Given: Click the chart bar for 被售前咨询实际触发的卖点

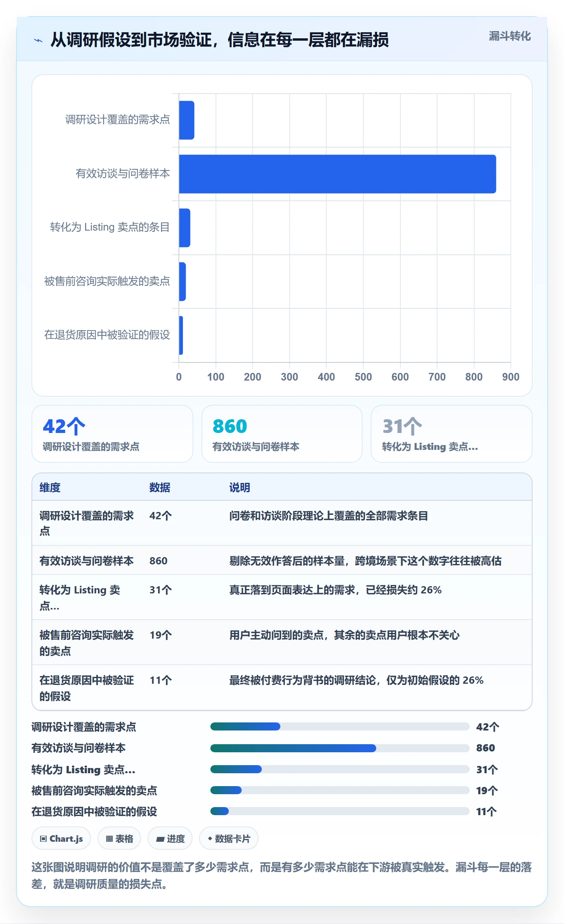Looking at the screenshot, I should pos(182,281).
